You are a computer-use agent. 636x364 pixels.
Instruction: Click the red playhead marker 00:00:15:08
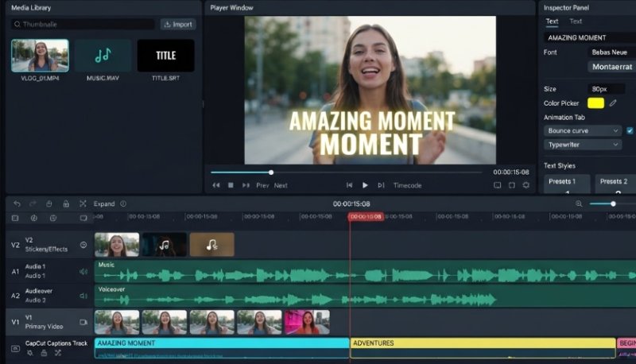coord(366,217)
